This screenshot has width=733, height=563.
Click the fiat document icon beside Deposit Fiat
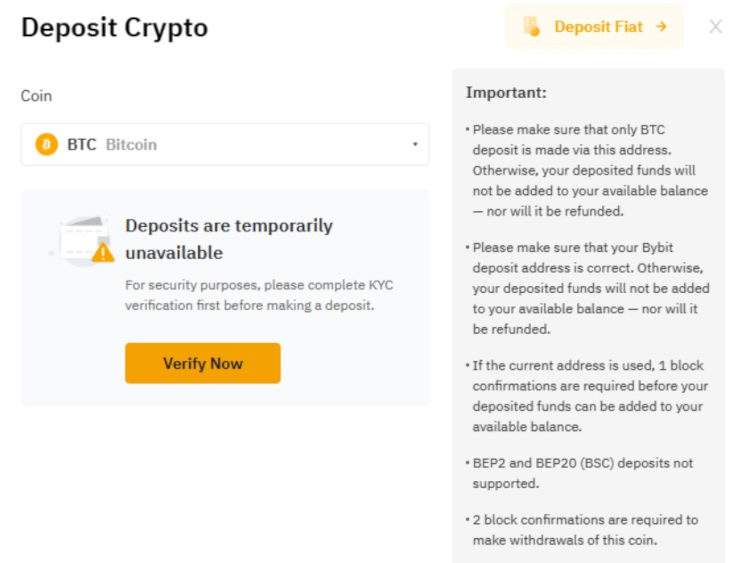tap(532, 27)
